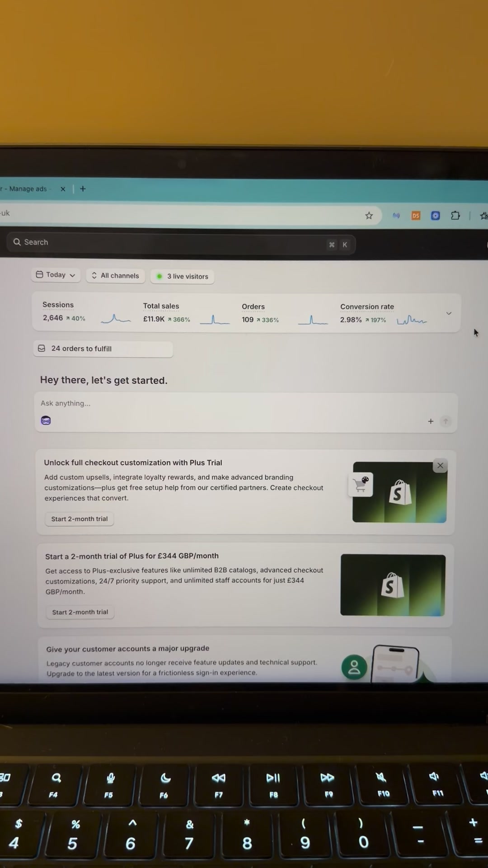
Task: Start 2-month trial in checkout customization card
Action: pyautogui.click(x=80, y=519)
